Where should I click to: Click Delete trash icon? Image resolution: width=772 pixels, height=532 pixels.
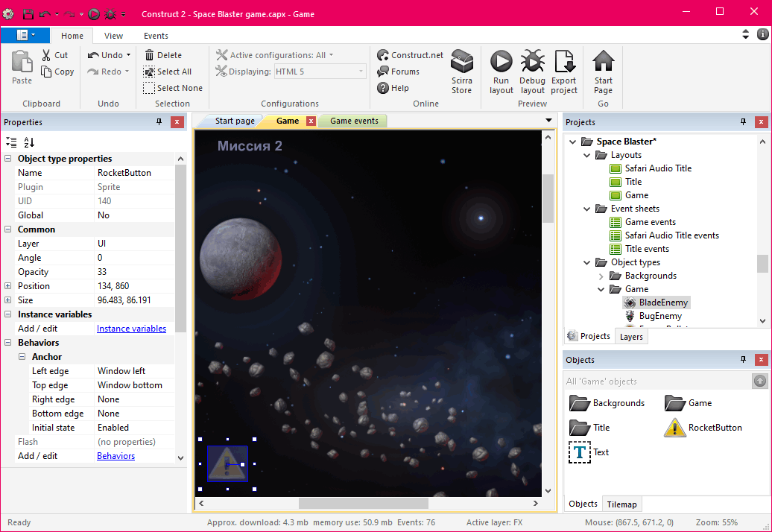[149, 55]
